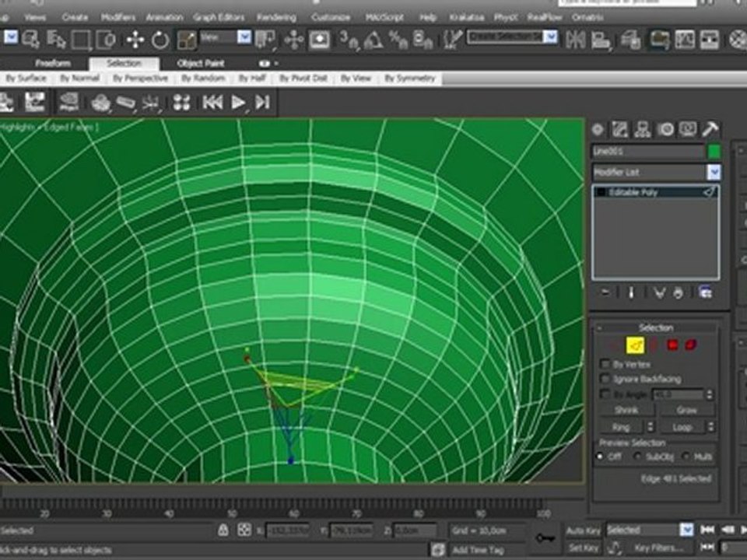Viewport: 747px width, 560px height.
Task: Open the Graph Editors menu
Action: (x=219, y=17)
